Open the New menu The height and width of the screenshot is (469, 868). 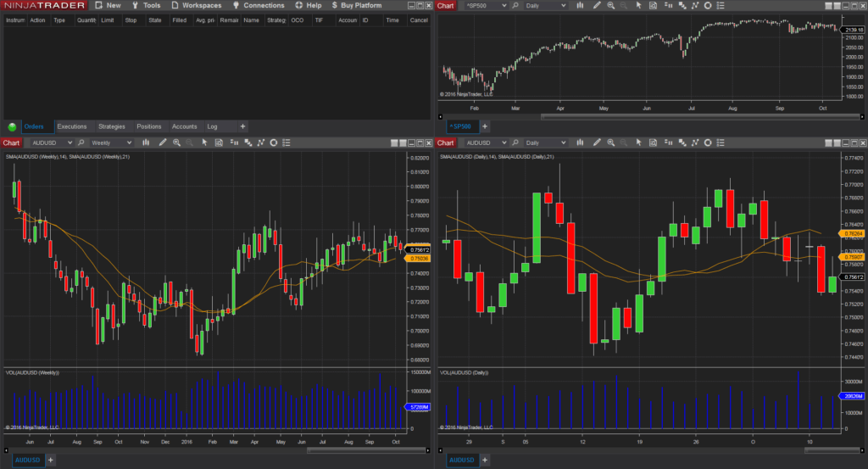pyautogui.click(x=108, y=5)
